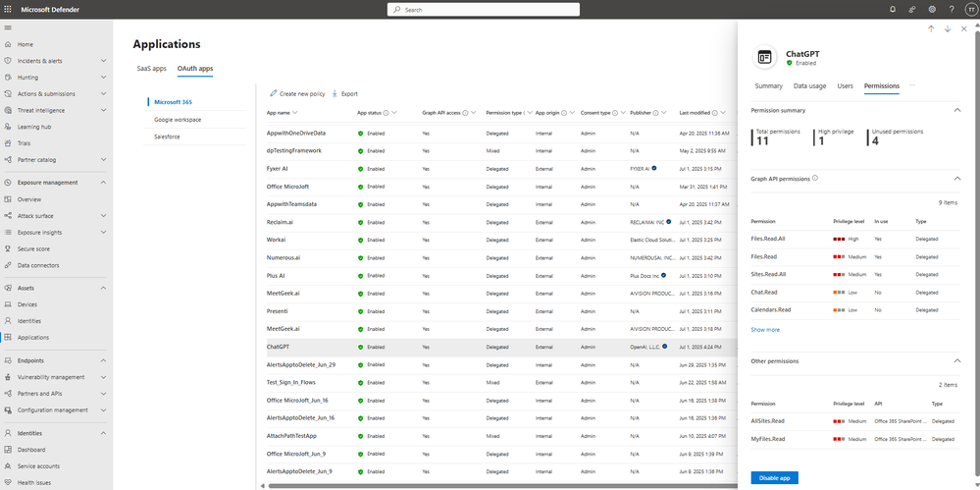Open the Summary tab in panel
This screenshot has height=490, width=980.
769,85
